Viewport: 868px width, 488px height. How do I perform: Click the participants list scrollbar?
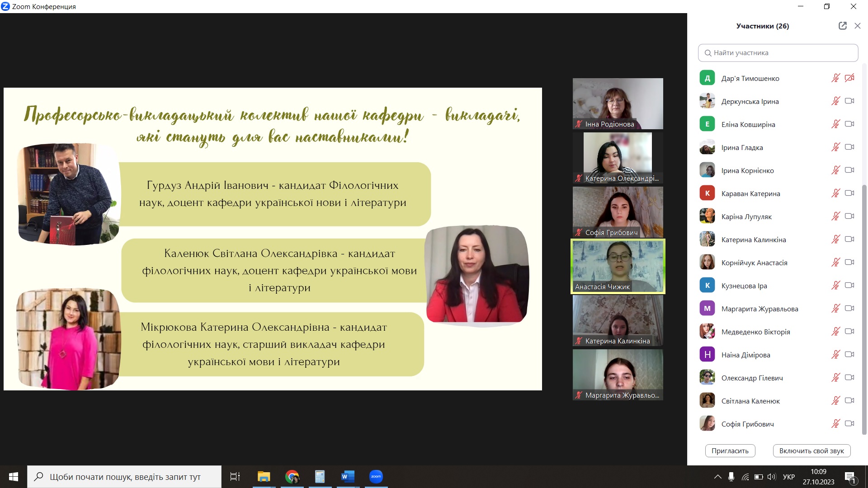click(x=864, y=307)
